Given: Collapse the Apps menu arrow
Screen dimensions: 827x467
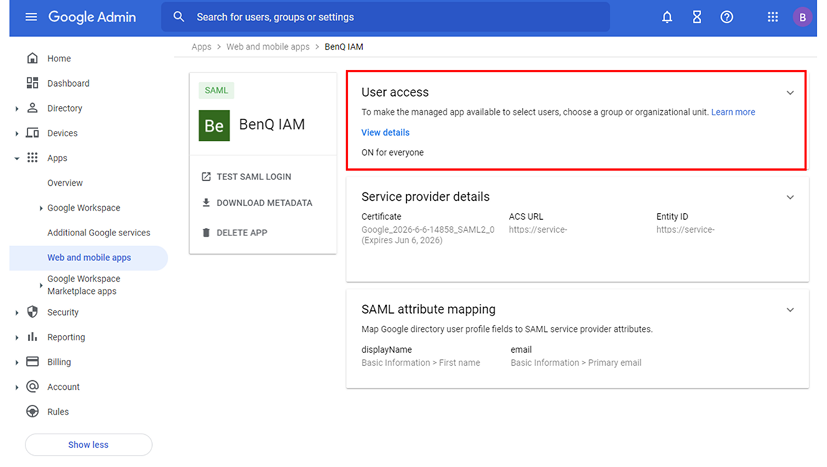Looking at the screenshot, I should (17, 158).
